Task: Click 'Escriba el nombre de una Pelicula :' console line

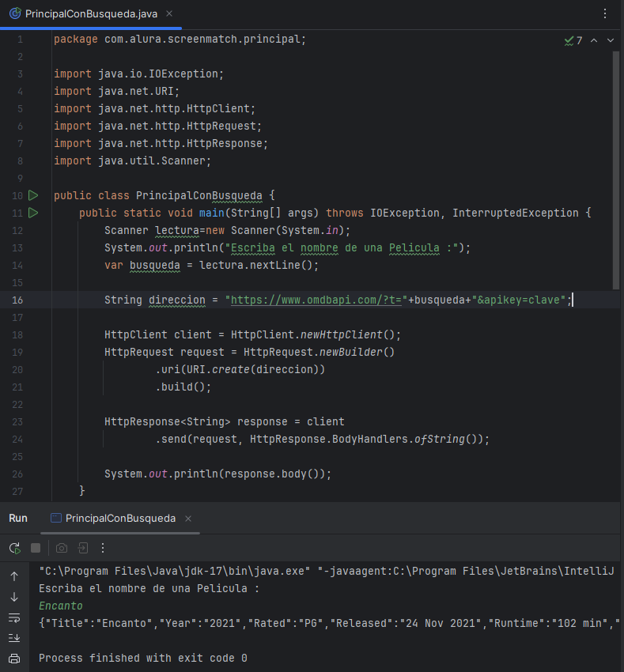Action: tap(149, 588)
